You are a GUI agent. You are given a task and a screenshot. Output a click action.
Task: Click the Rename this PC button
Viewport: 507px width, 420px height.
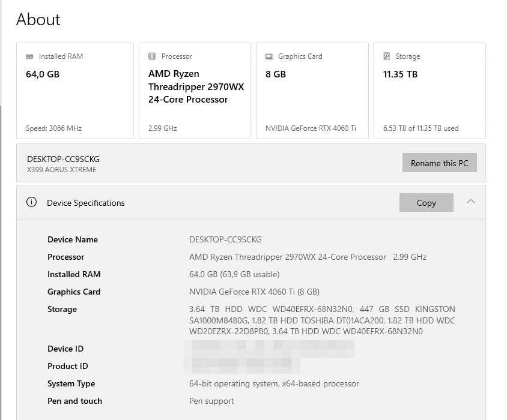(x=440, y=163)
